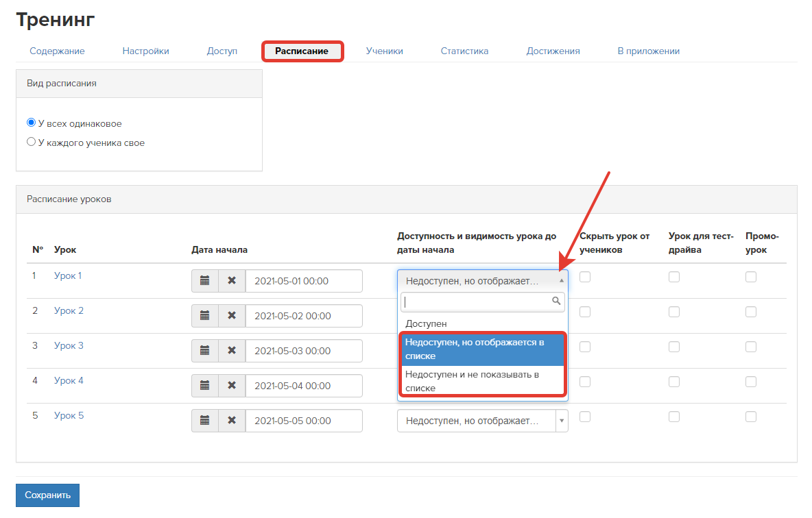Choose 'Недоступен и не показывать в списке'

point(483,382)
